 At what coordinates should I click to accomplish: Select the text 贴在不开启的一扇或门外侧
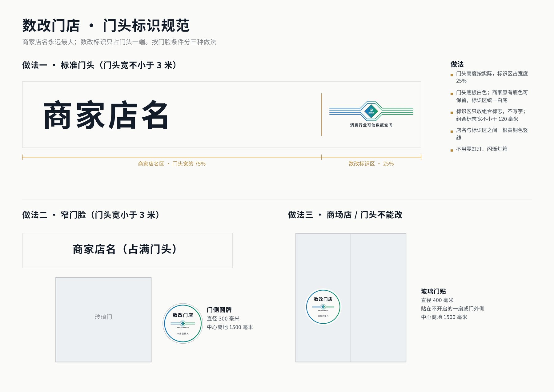(453, 309)
